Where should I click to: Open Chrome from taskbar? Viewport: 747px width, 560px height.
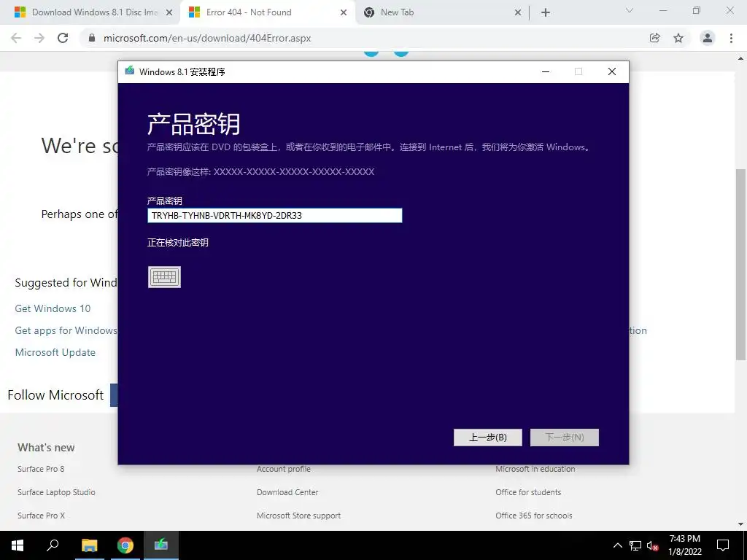[x=125, y=545]
